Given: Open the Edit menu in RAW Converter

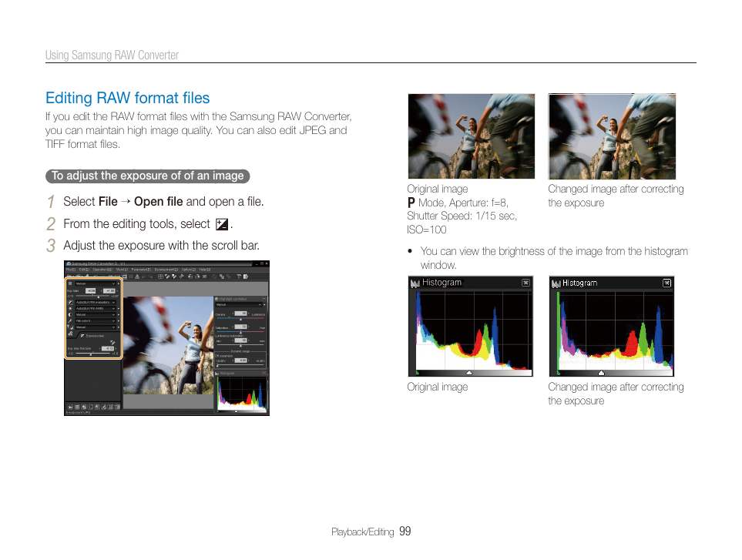Looking at the screenshot, I should [x=84, y=270].
